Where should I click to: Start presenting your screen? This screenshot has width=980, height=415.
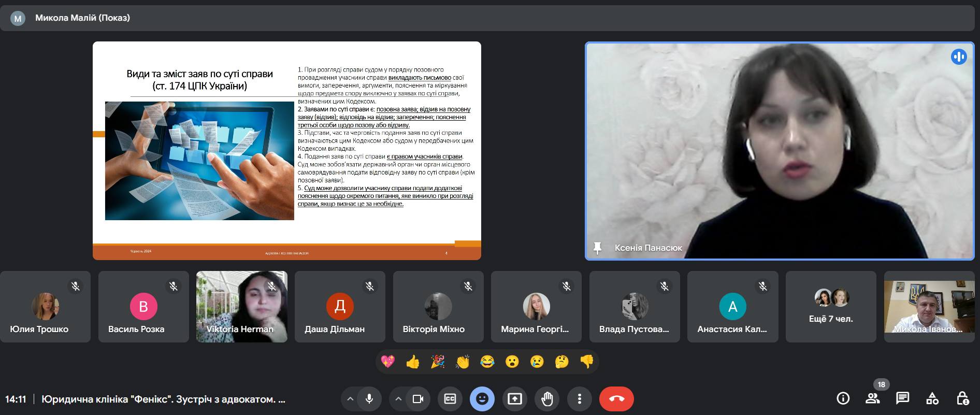(514, 399)
